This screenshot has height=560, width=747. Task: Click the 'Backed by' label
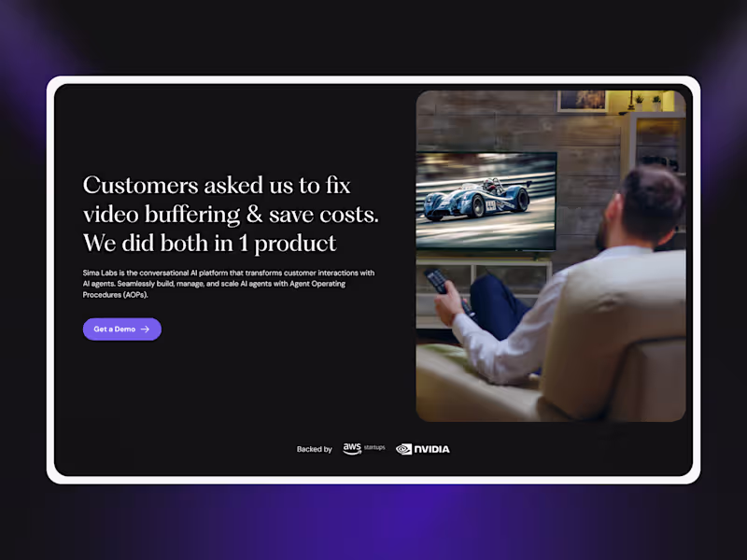click(314, 449)
